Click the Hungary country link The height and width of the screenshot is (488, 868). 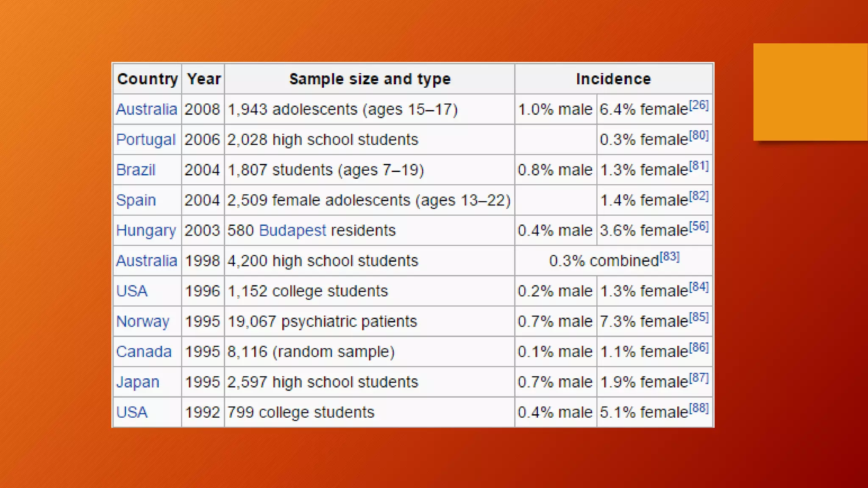pyautogui.click(x=146, y=230)
